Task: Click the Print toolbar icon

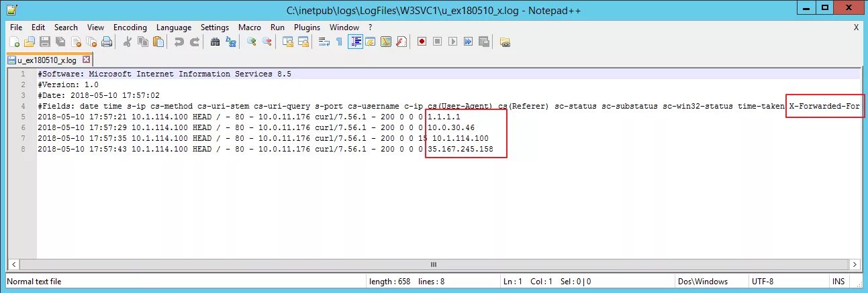Action: point(107,42)
